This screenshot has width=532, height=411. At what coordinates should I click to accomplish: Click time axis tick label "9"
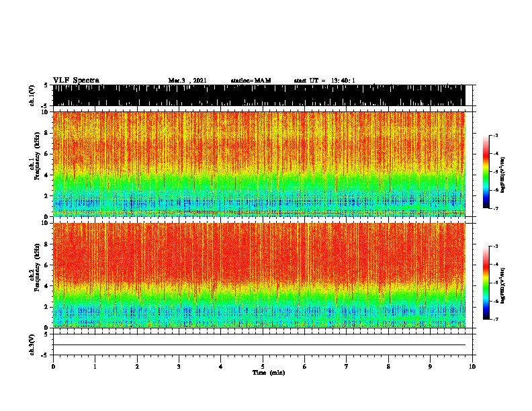pyautogui.click(x=430, y=367)
